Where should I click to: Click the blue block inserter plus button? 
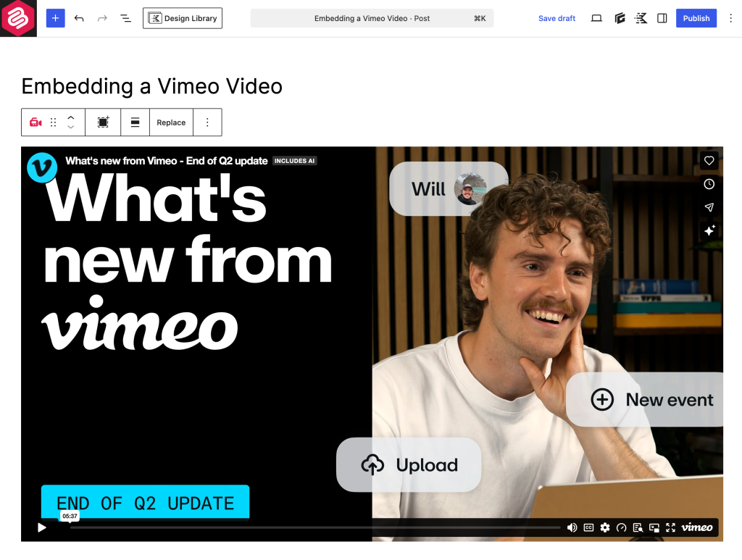coord(55,18)
